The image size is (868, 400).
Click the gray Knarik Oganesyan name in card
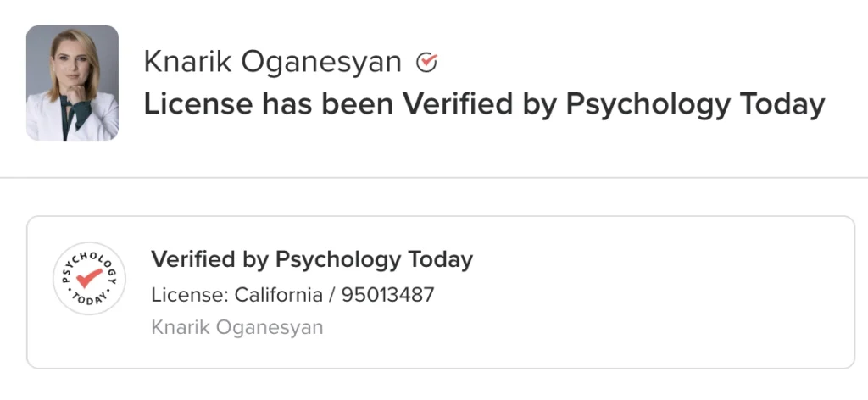236,327
